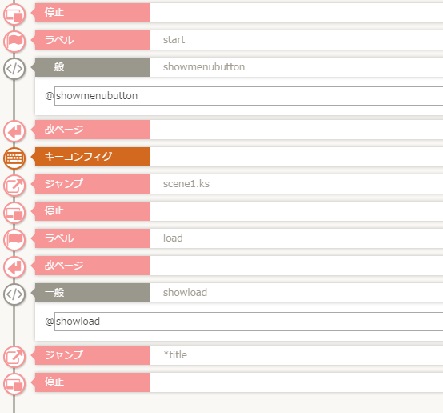Click the @showload text input field
The width and height of the screenshot is (443, 413).
click(249, 321)
